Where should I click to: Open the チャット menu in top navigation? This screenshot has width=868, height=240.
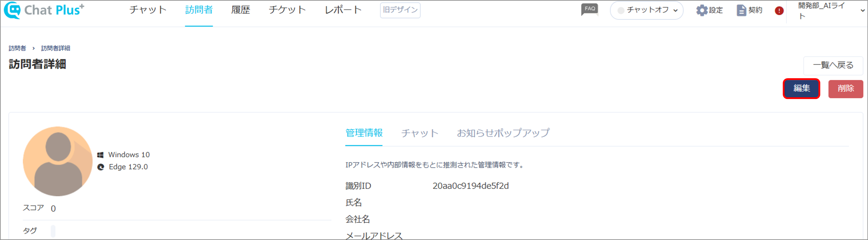click(147, 10)
